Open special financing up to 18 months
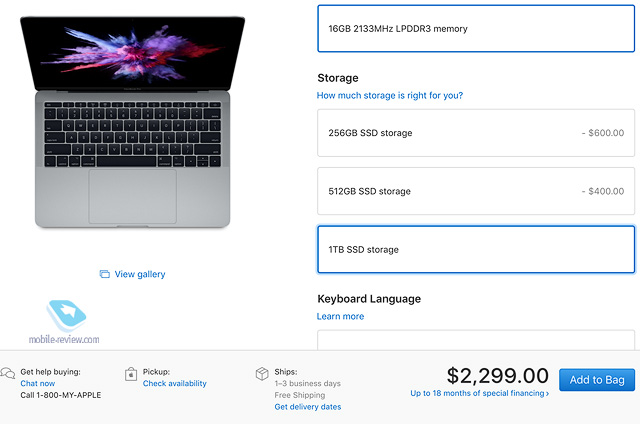This screenshot has height=424, width=640. tap(480, 393)
